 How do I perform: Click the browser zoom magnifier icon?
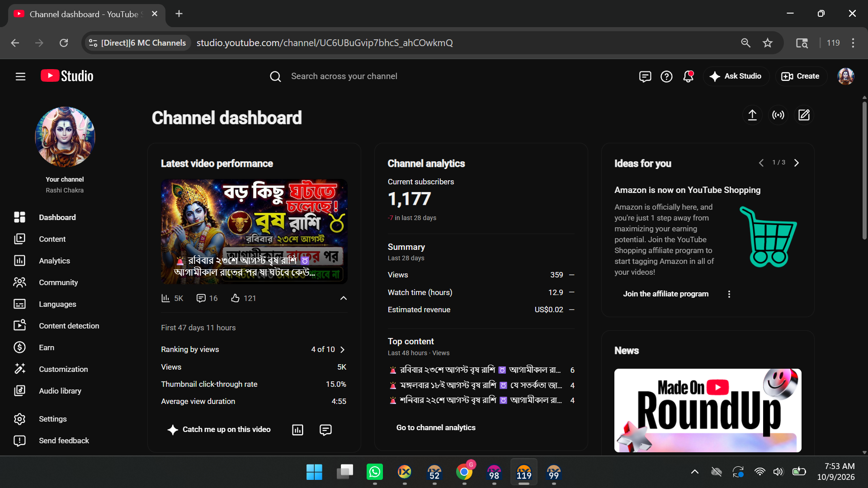745,43
